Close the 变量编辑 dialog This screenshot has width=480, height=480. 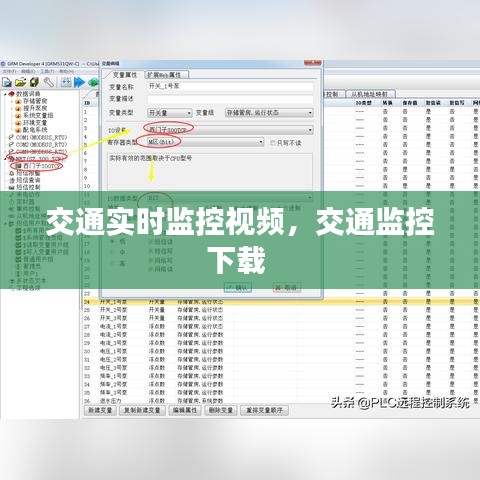click(x=313, y=63)
